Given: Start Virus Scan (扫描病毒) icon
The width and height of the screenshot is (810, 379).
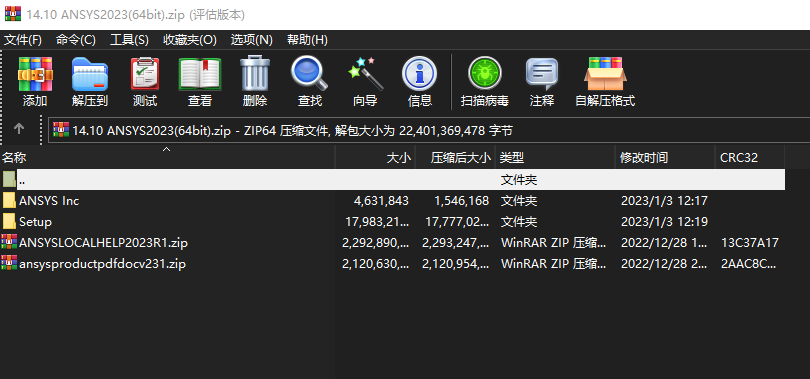Looking at the screenshot, I should point(485,74).
